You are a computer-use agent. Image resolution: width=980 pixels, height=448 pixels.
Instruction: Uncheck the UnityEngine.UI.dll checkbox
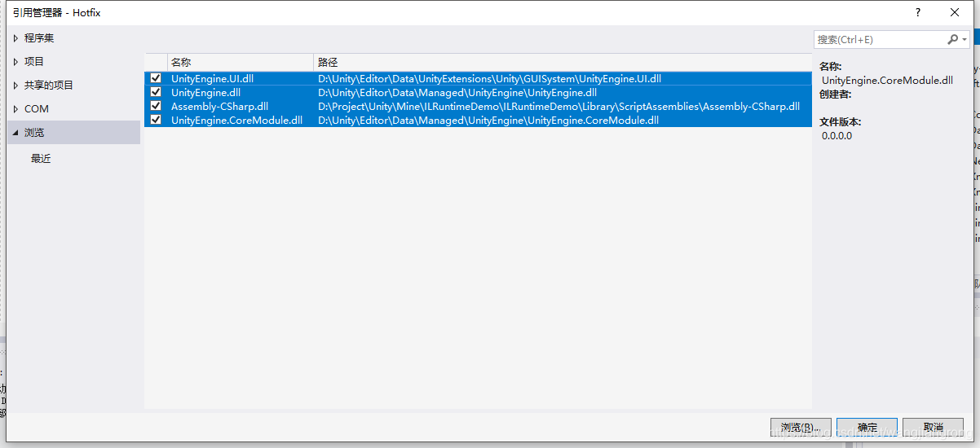click(156, 78)
